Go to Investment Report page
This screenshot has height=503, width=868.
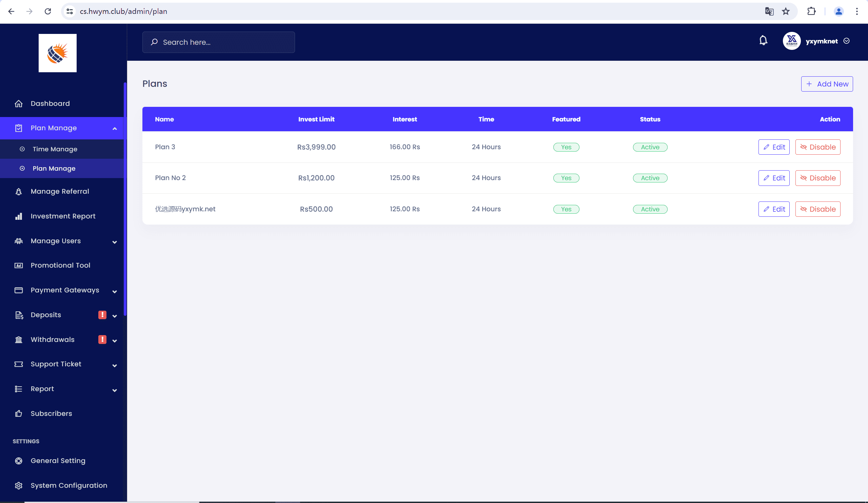coord(63,216)
